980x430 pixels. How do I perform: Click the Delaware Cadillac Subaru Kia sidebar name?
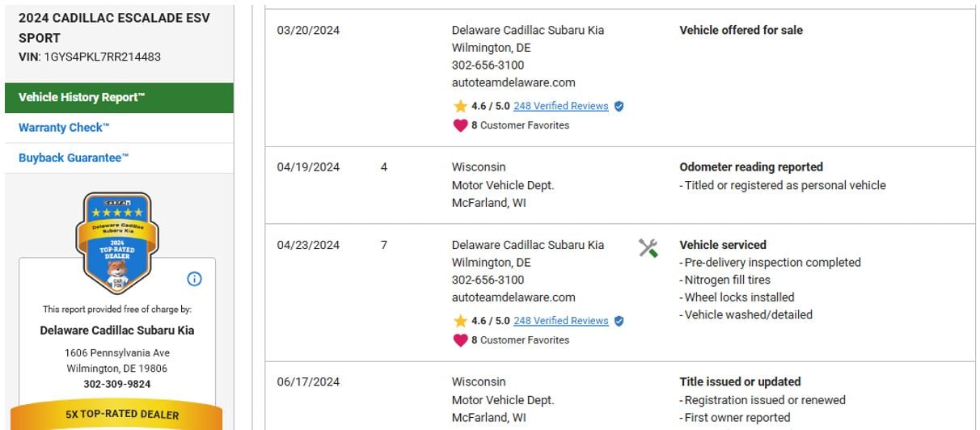coord(117,330)
